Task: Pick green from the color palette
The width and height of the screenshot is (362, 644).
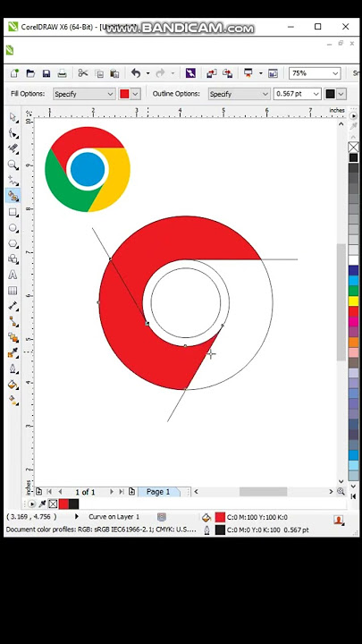Action: pos(353,291)
